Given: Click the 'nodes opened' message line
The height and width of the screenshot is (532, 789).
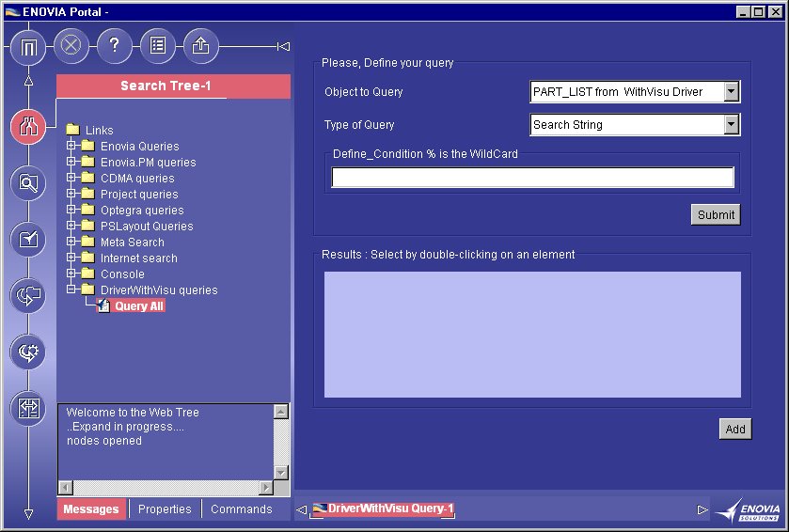Looking at the screenshot, I should [x=104, y=441].
